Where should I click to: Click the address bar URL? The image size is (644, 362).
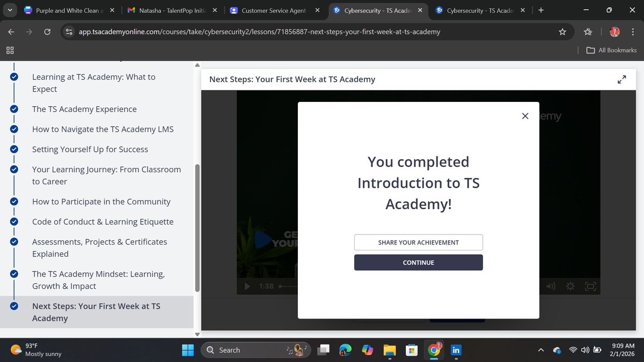coord(259,32)
